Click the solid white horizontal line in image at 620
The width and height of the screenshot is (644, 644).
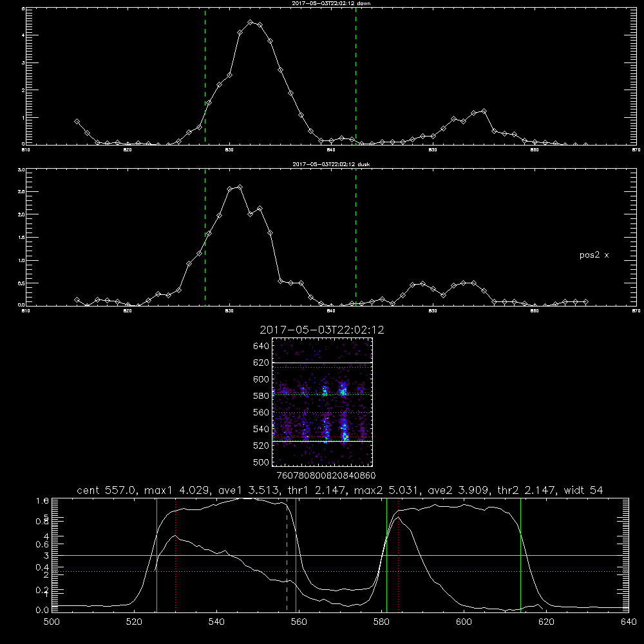coord(323,363)
